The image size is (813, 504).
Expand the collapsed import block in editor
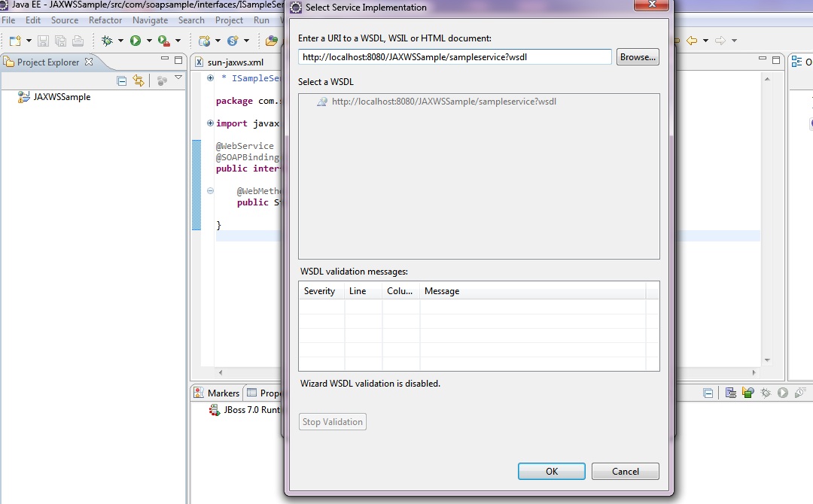pos(210,123)
